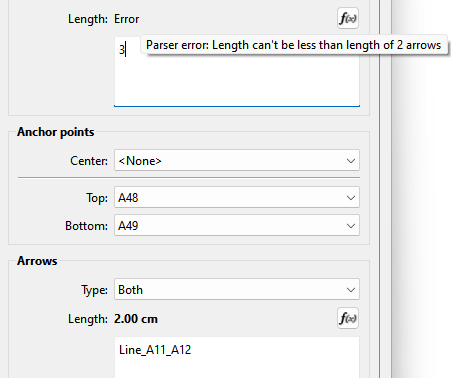Viewport: 451px width, 378px height.
Task: Click the Type: field label
Action: pos(95,290)
